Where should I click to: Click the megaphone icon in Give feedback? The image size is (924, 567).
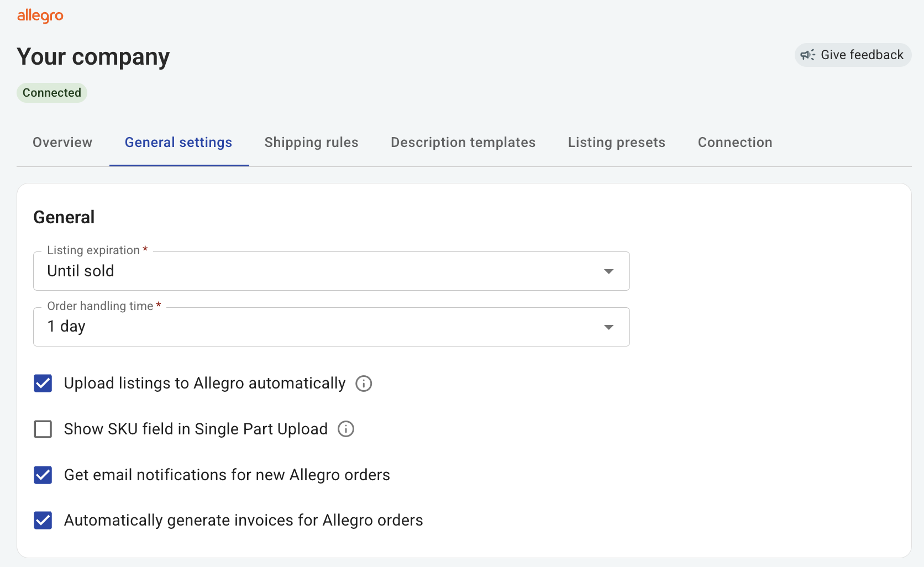[808, 55]
